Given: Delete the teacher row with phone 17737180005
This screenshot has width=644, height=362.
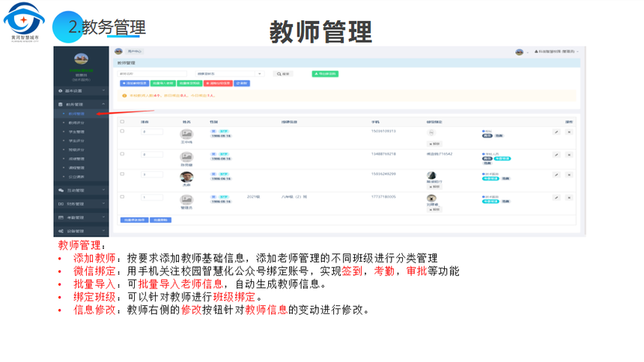Looking at the screenshot, I should pyautogui.click(x=569, y=197).
